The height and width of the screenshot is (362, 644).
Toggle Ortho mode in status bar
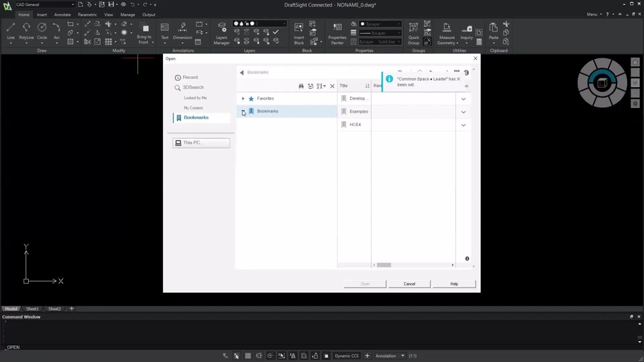click(259, 356)
